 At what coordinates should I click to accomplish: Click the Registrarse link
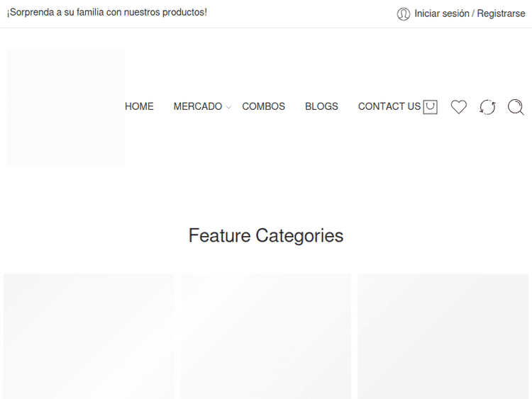[501, 13]
